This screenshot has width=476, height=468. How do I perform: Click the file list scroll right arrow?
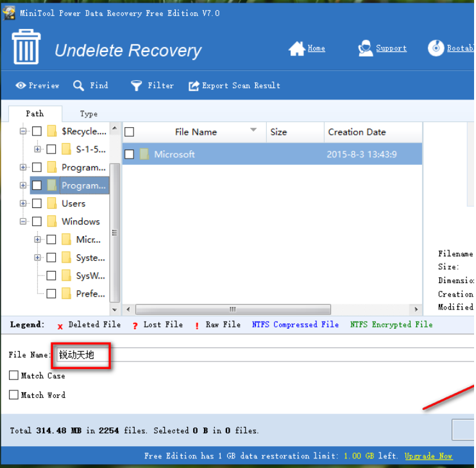[x=416, y=309]
